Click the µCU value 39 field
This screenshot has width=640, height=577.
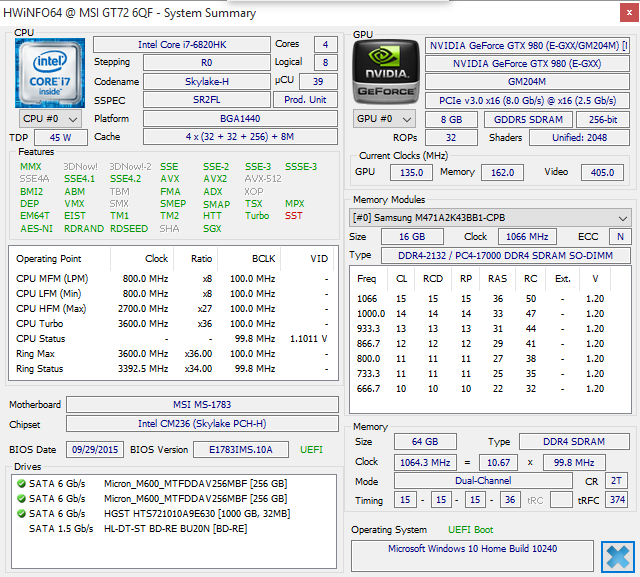click(x=318, y=82)
